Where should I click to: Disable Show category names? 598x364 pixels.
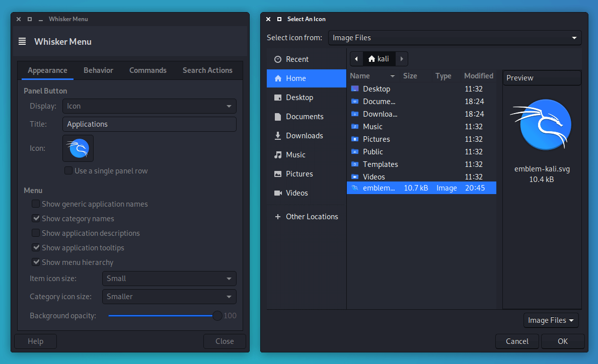(x=36, y=218)
